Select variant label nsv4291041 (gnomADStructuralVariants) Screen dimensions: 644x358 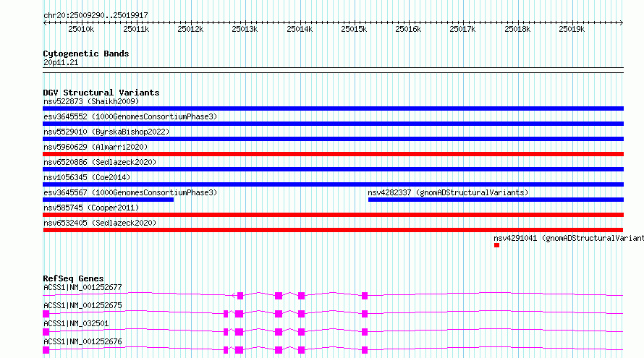(569, 238)
